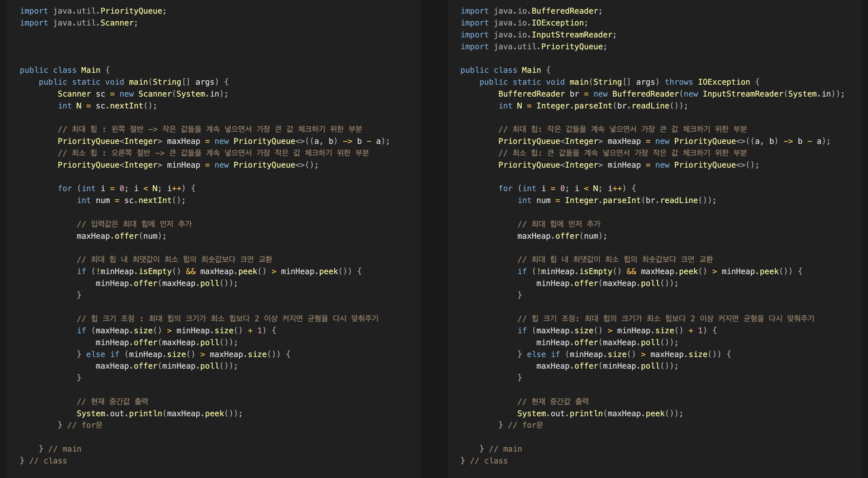Screen dimensions: 868x478
Task: Click 'int num = sc.nextInt();' line on left
Action: [131, 200]
